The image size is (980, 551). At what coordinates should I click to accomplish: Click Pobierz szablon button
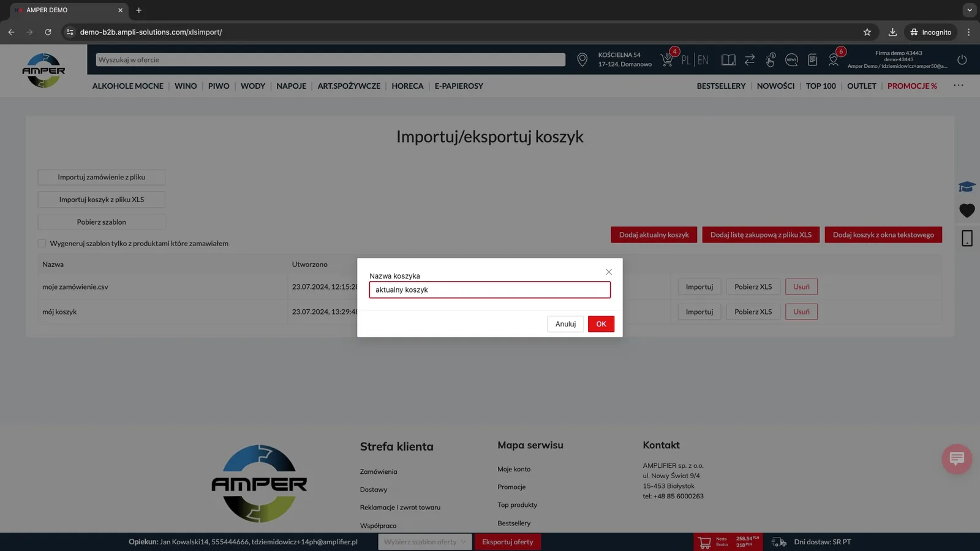coord(102,222)
